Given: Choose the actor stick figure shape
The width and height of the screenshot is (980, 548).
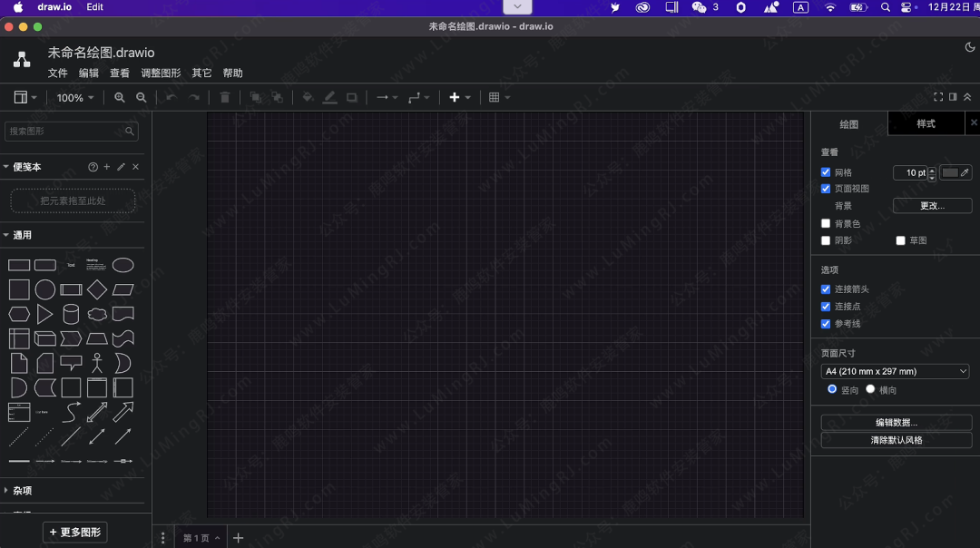Looking at the screenshot, I should 97,363.
